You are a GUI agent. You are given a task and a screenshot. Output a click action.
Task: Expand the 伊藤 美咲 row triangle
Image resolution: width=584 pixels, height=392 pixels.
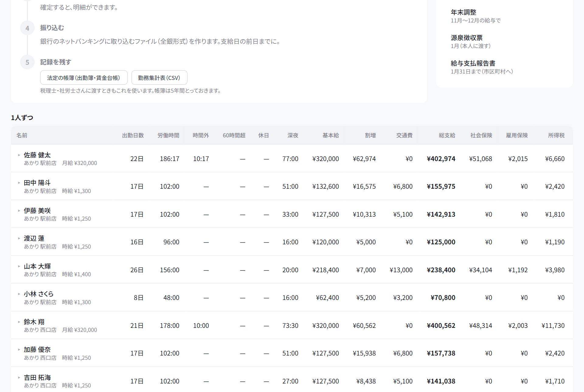point(19,211)
